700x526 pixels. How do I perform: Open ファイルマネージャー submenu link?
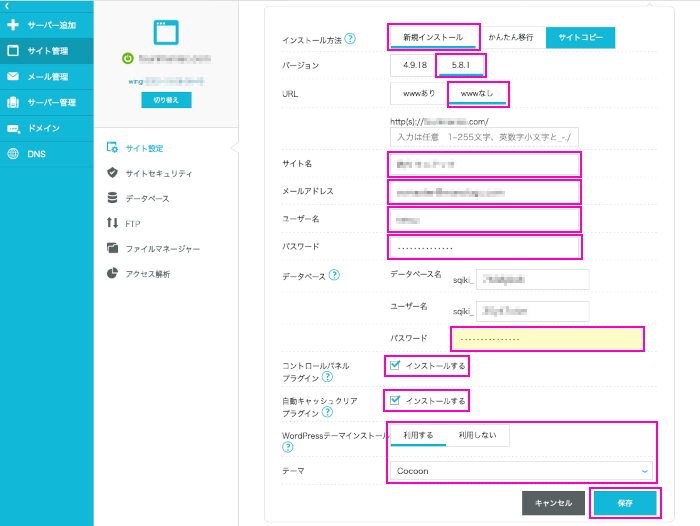tap(162, 249)
